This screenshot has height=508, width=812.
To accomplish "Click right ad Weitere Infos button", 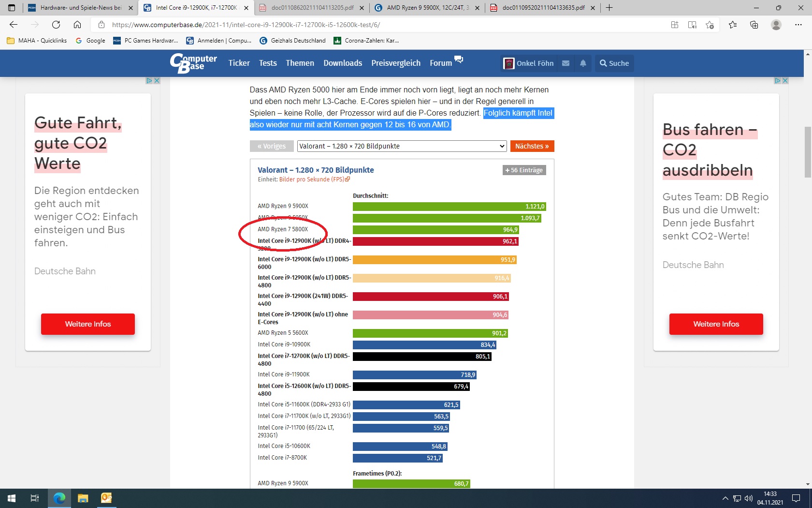I will click(716, 324).
